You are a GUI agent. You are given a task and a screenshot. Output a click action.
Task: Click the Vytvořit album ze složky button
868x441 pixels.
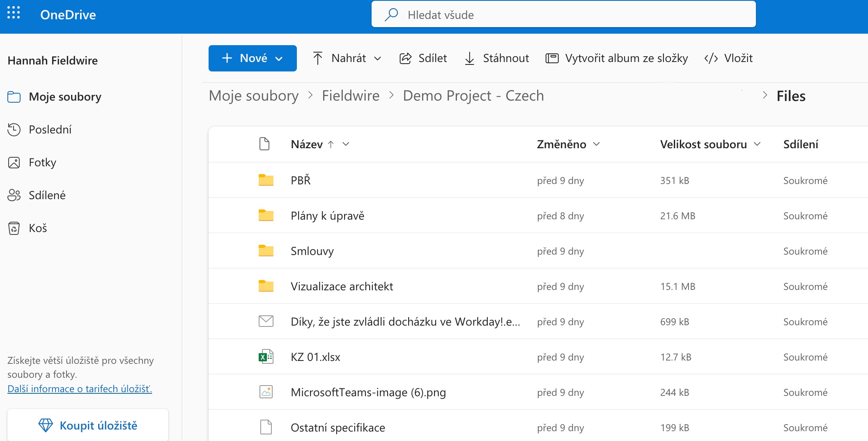point(617,58)
